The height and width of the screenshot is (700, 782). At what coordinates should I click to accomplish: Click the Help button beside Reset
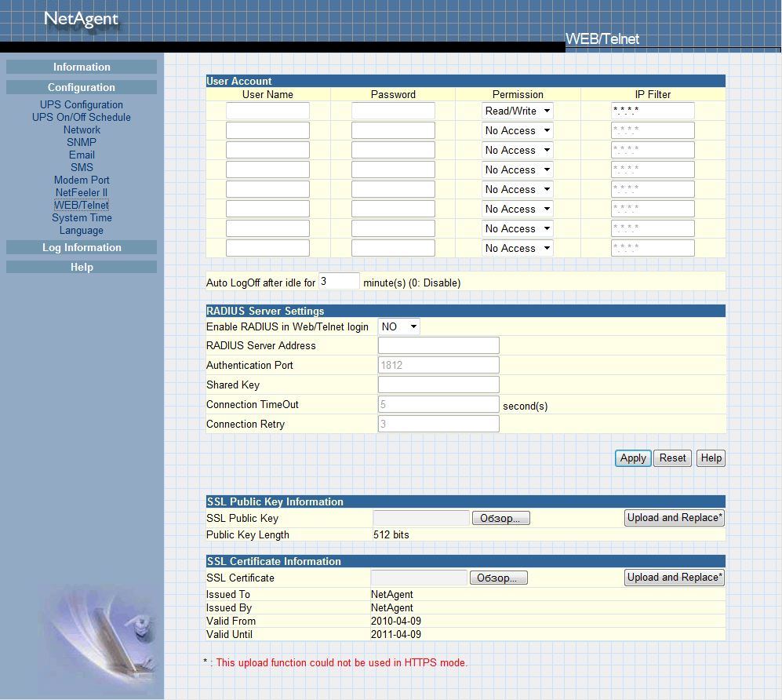711,458
